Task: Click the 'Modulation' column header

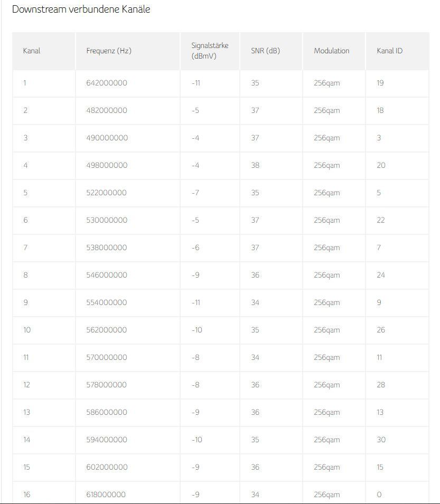Action: pos(331,51)
